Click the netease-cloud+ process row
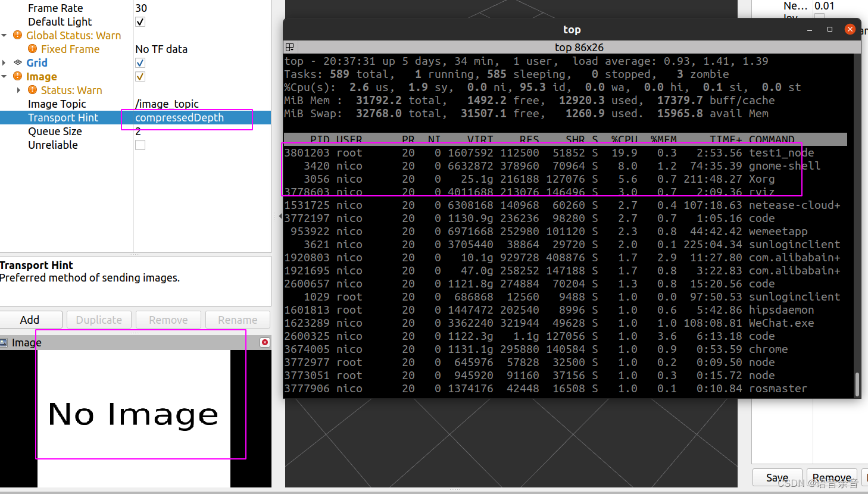 click(x=566, y=205)
